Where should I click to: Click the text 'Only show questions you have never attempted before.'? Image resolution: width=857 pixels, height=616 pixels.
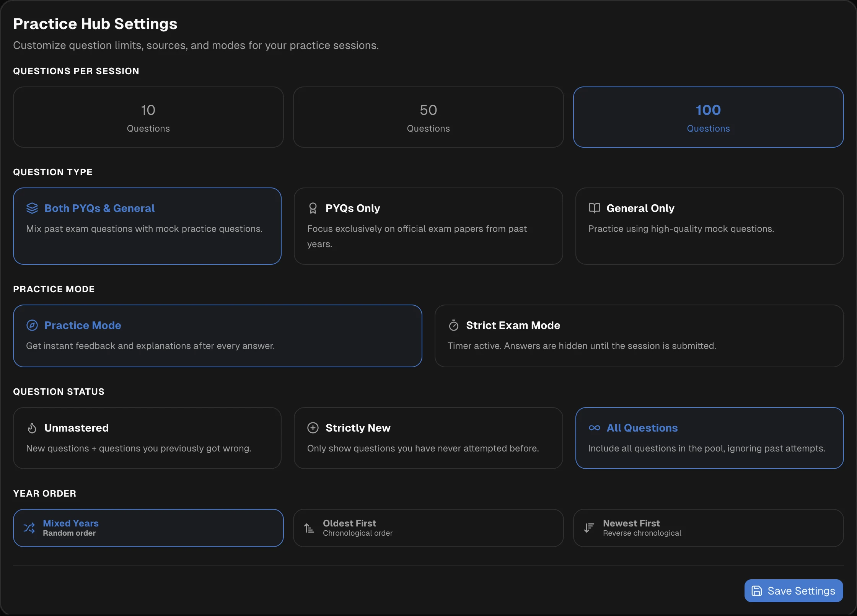click(x=423, y=448)
